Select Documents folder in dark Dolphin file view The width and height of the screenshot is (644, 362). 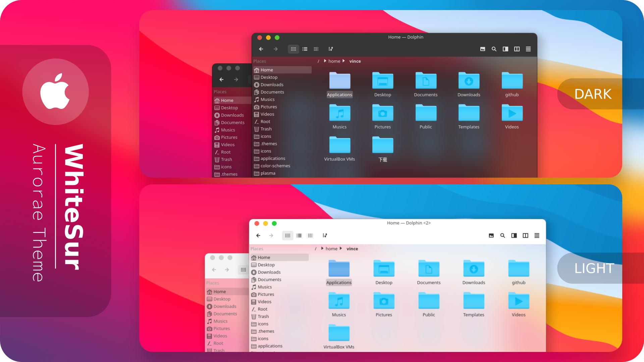coord(426,85)
